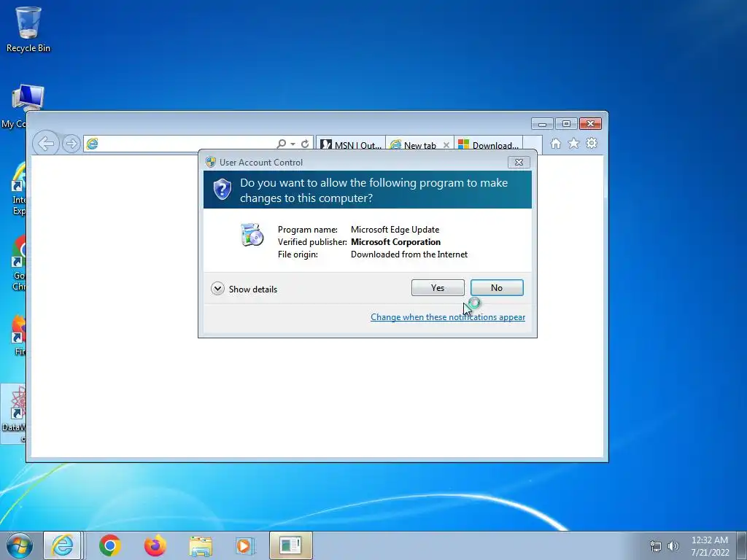Go back in Internet Explorer
The height and width of the screenshot is (560, 747).
point(46,144)
